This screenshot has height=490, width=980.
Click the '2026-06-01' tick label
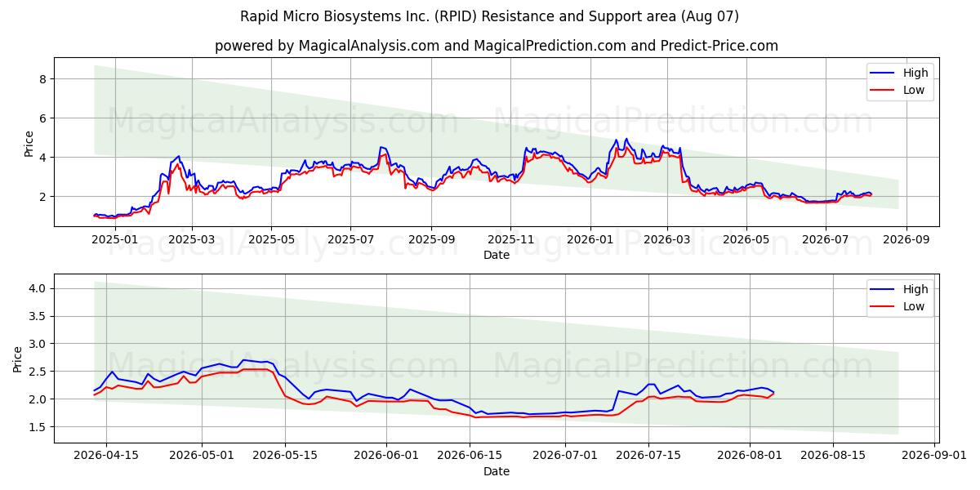386,456
